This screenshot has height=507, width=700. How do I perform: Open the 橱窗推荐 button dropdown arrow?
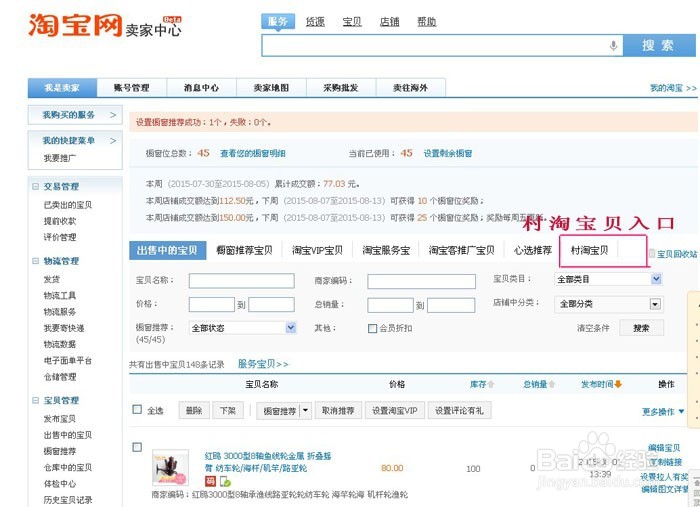[x=305, y=410]
